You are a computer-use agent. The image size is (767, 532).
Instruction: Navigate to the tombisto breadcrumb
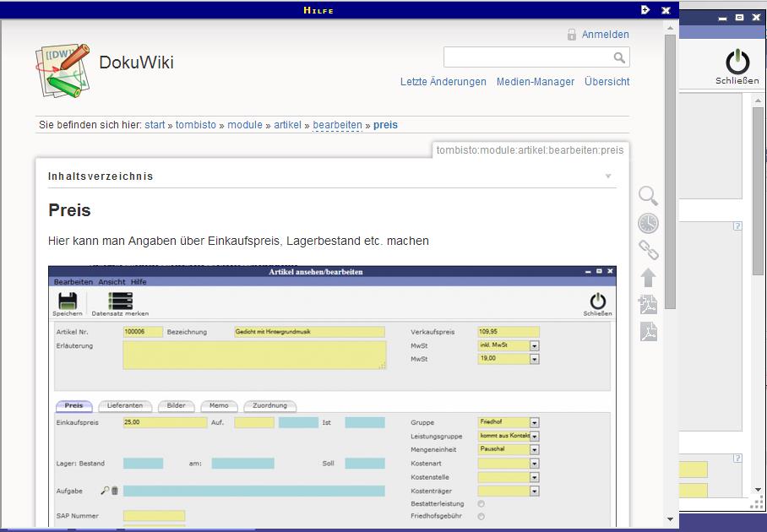click(x=196, y=125)
